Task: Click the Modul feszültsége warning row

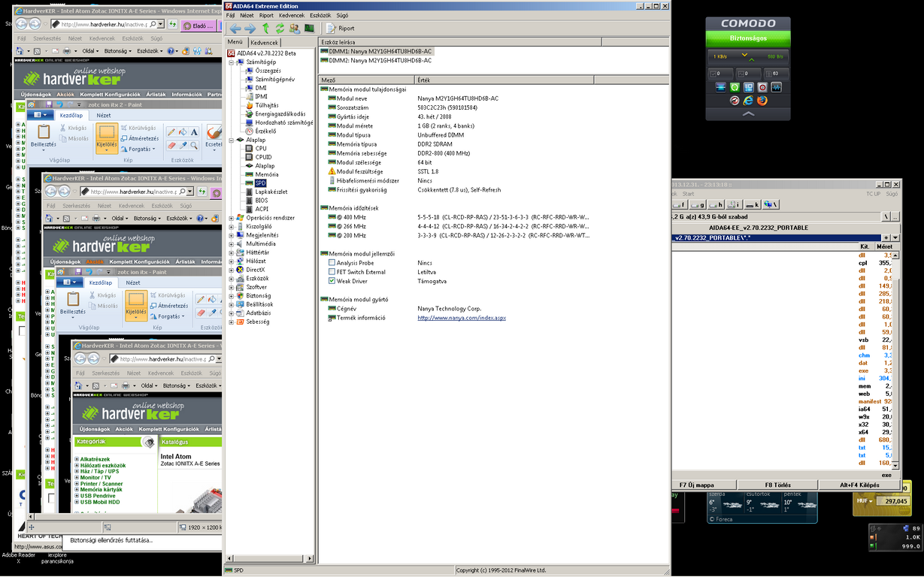Action: [359, 171]
